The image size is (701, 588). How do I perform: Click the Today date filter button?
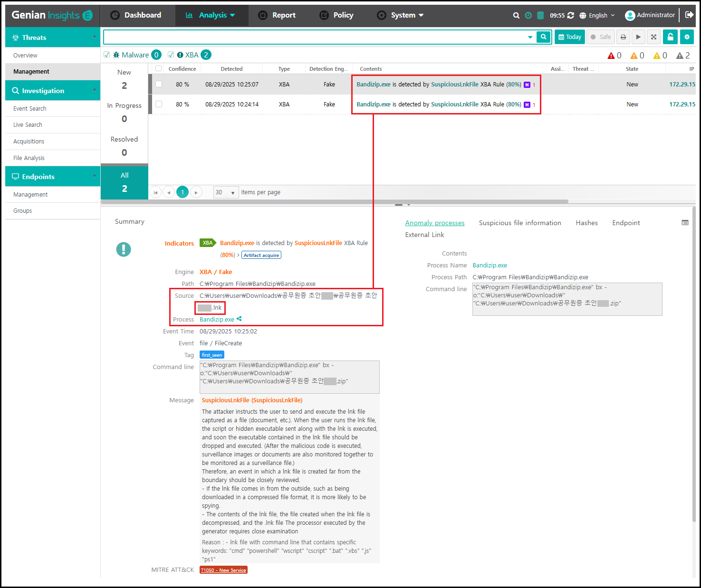click(569, 37)
